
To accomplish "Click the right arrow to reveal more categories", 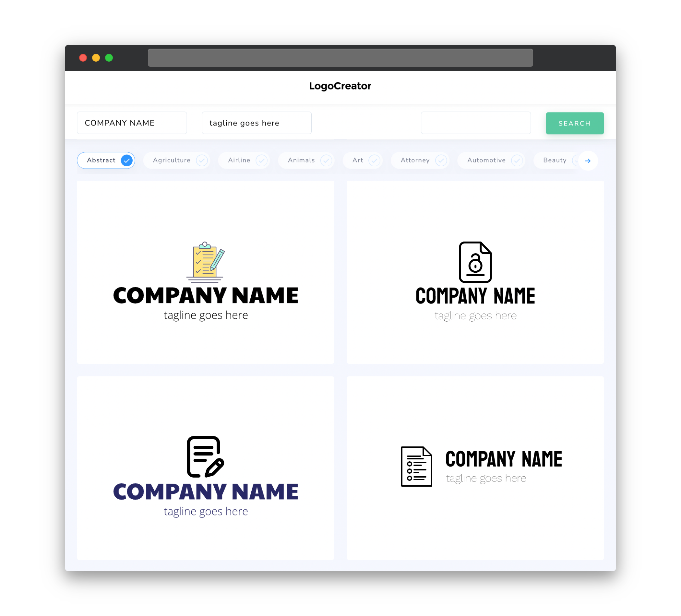I will click(588, 160).
